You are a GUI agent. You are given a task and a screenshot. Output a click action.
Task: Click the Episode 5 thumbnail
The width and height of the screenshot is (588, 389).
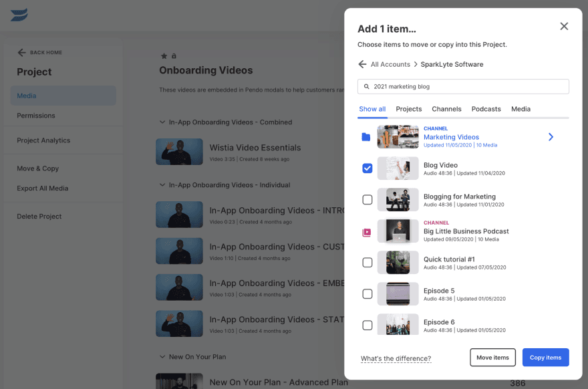pyautogui.click(x=398, y=293)
